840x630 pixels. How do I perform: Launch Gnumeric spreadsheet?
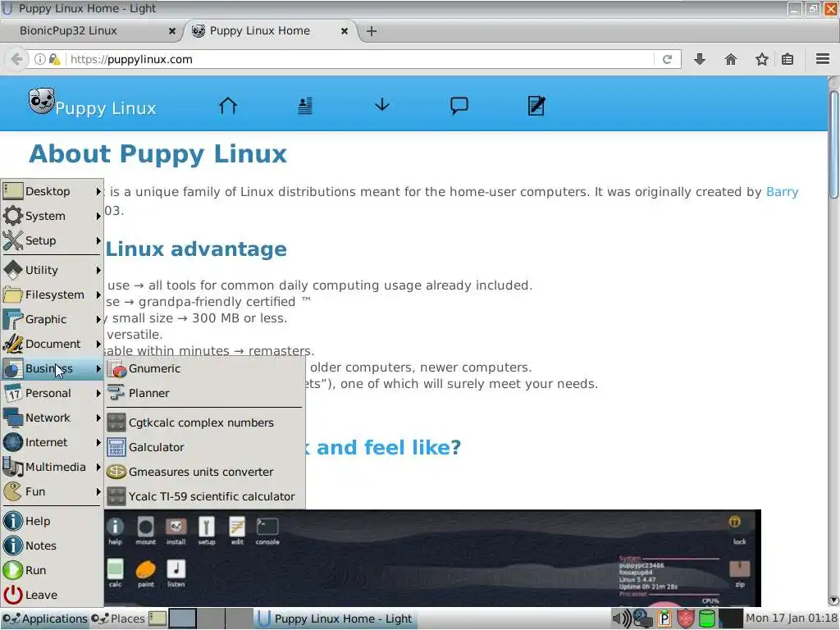click(x=204, y=368)
